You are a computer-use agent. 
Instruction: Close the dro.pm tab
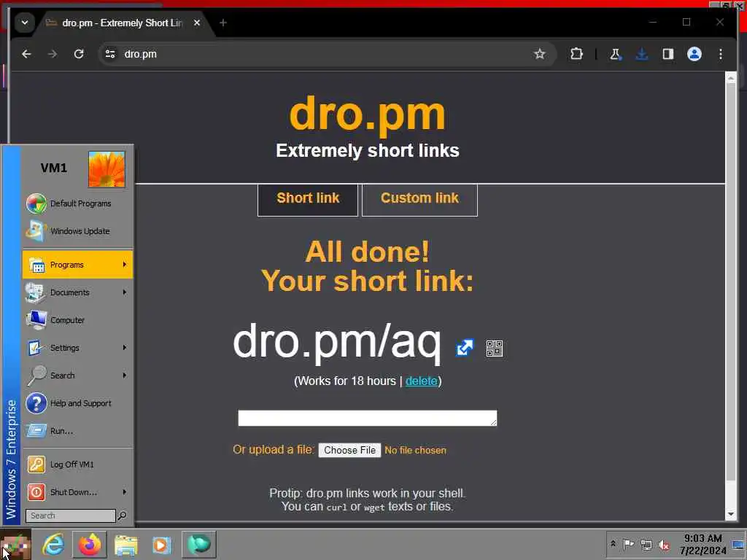tap(197, 23)
